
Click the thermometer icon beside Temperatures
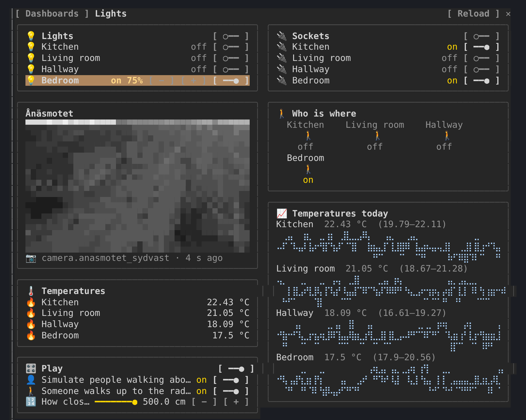pos(31,291)
